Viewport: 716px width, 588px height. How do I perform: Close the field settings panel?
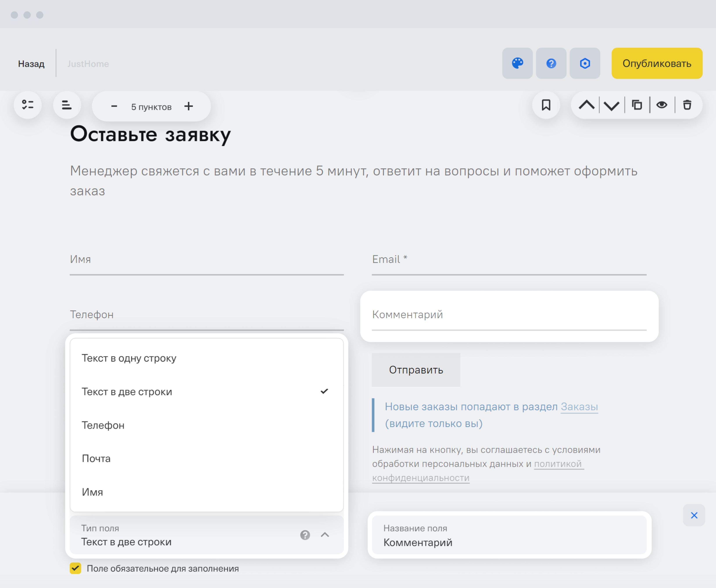pos(694,515)
